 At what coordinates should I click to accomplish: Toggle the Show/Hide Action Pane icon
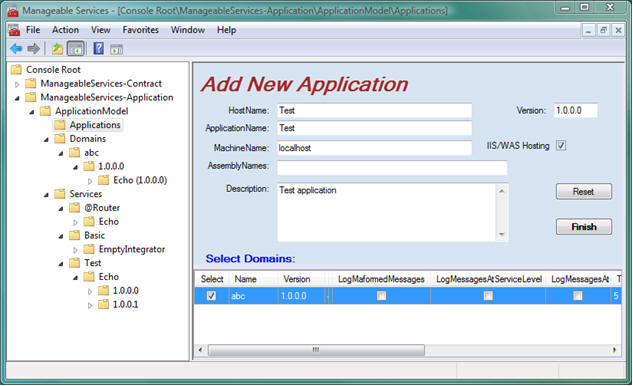[117, 49]
